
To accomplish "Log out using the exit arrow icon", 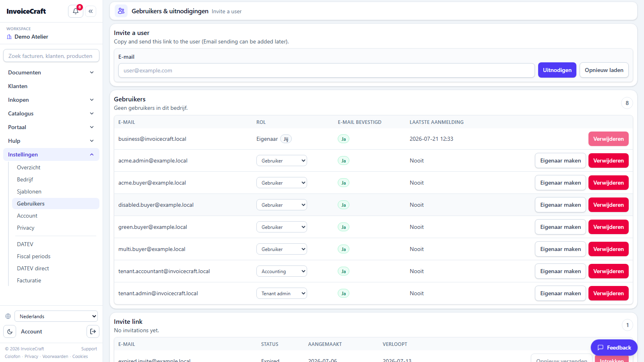I will point(93,331).
